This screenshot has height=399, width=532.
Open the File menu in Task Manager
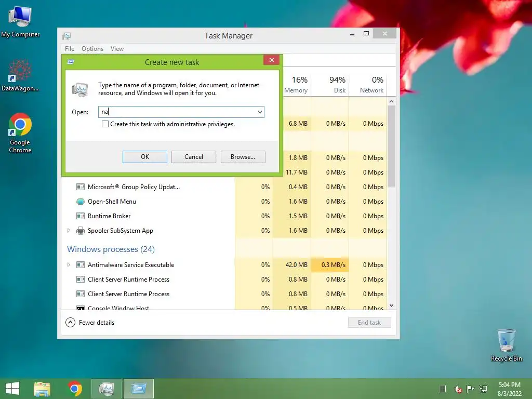70,49
